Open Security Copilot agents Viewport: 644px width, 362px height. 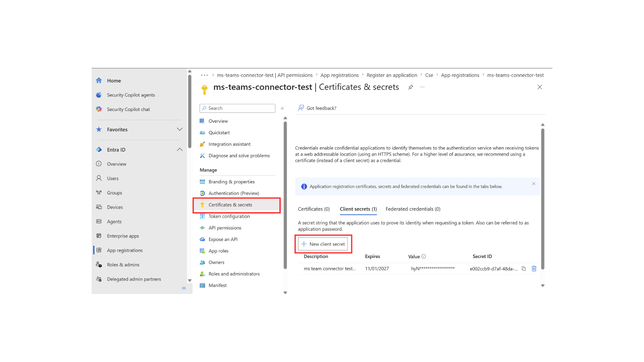[x=131, y=95]
